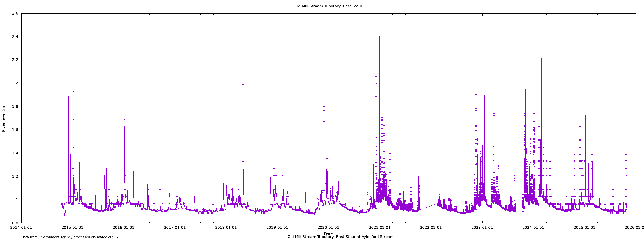The image size is (644, 242).
Task: Click the highest 2.4 m peak near 2021
Action: tap(379, 37)
